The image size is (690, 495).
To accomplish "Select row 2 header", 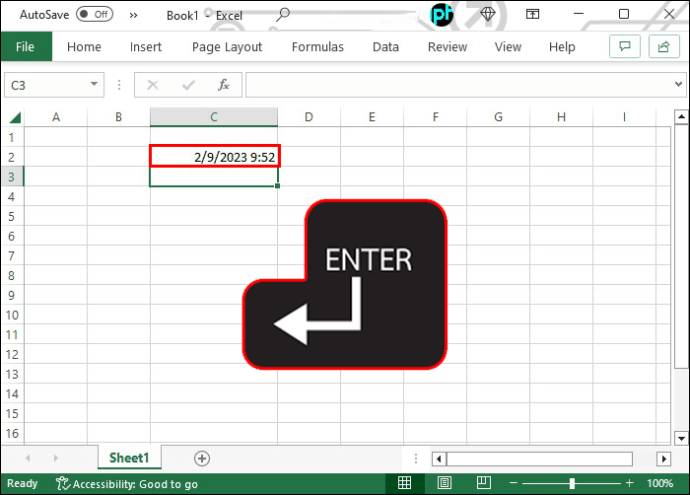I will tap(12, 157).
